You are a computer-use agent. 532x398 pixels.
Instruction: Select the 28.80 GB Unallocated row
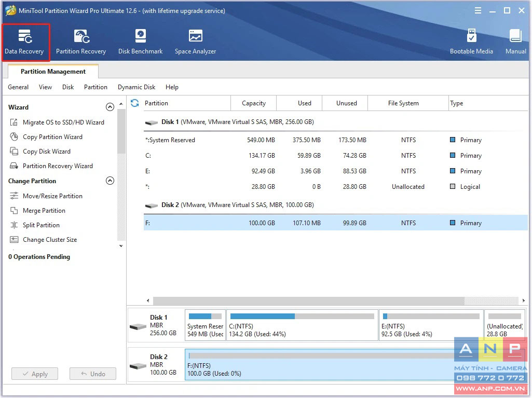coord(336,187)
